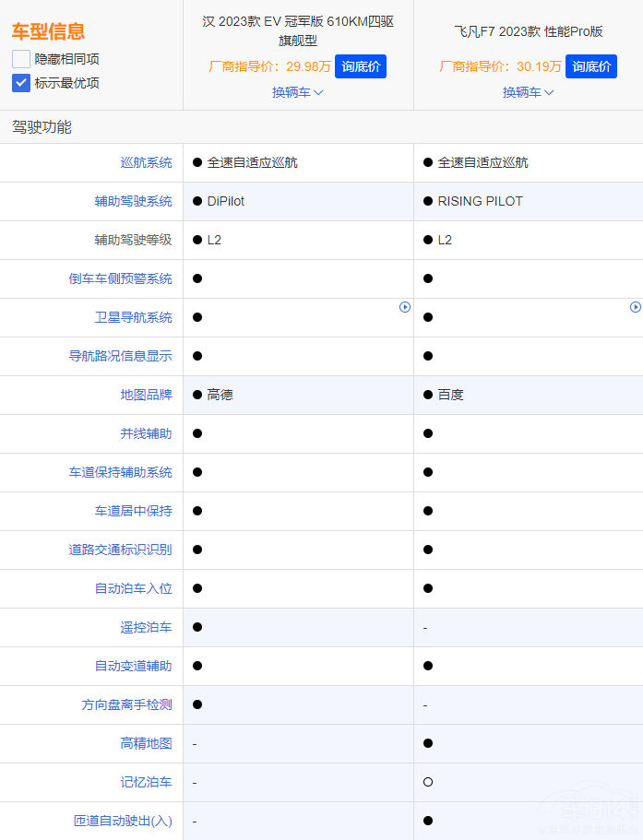Viewport: 643px width, 840px height.
Task: Open the 记忆泊车 parameter link
Action: (x=146, y=782)
